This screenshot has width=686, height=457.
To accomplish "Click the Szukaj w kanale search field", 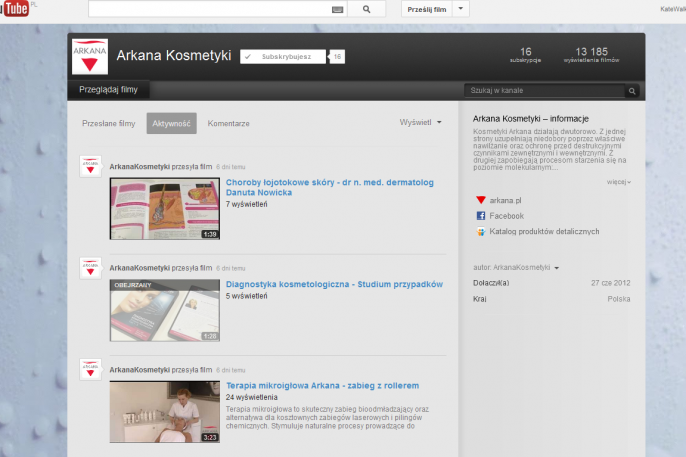I will [x=544, y=91].
